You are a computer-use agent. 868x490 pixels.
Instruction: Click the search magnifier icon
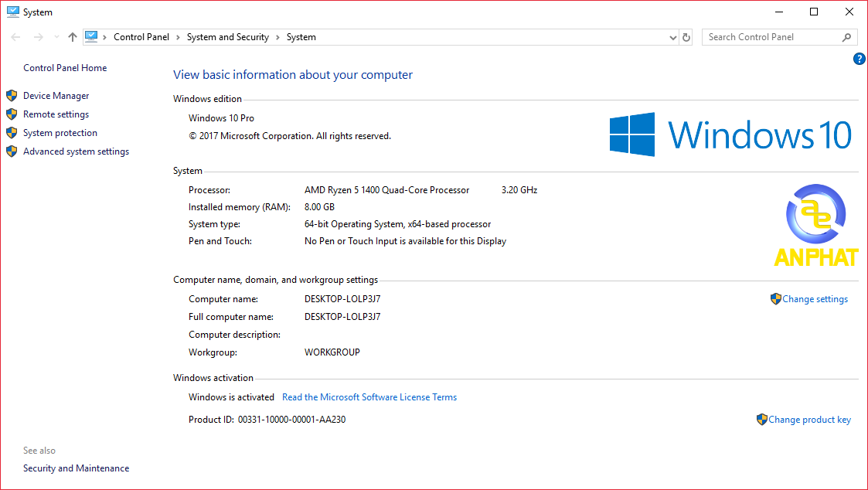(x=847, y=37)
